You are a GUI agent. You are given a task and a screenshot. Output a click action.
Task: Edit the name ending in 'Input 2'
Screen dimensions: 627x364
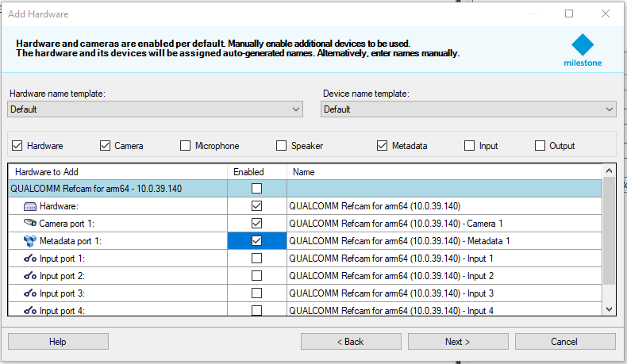pos(444,276)
